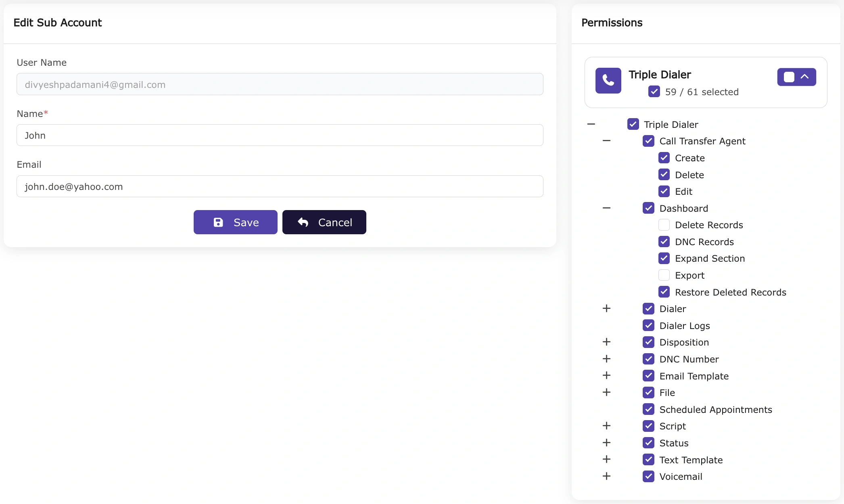
Task: Click the Email input field
Action: tap(280, 186)
